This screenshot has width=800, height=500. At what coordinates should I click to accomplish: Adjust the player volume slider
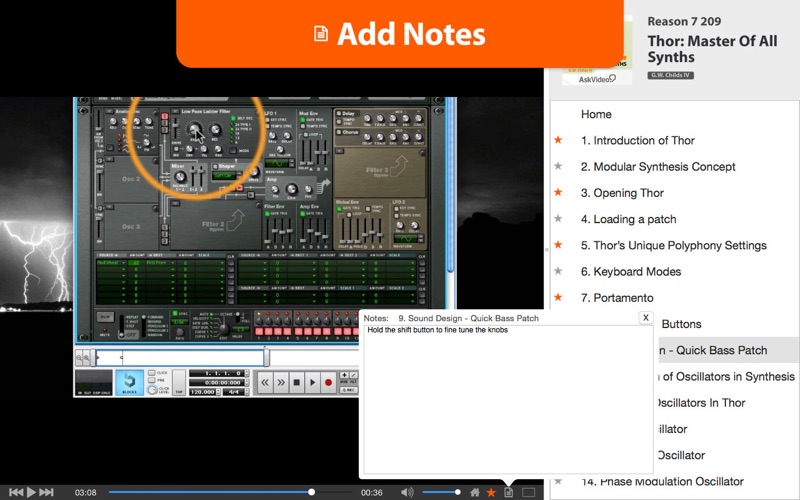[441, 492]
